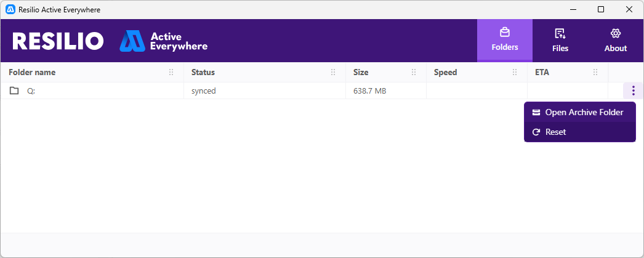644x258 pixels.
Task: Click the ETA column drag handle
Action: [x=595, y=72]
